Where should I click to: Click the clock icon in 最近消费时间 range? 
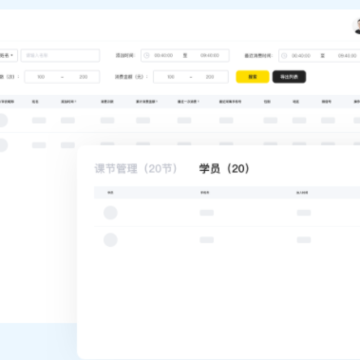[284, 56]
